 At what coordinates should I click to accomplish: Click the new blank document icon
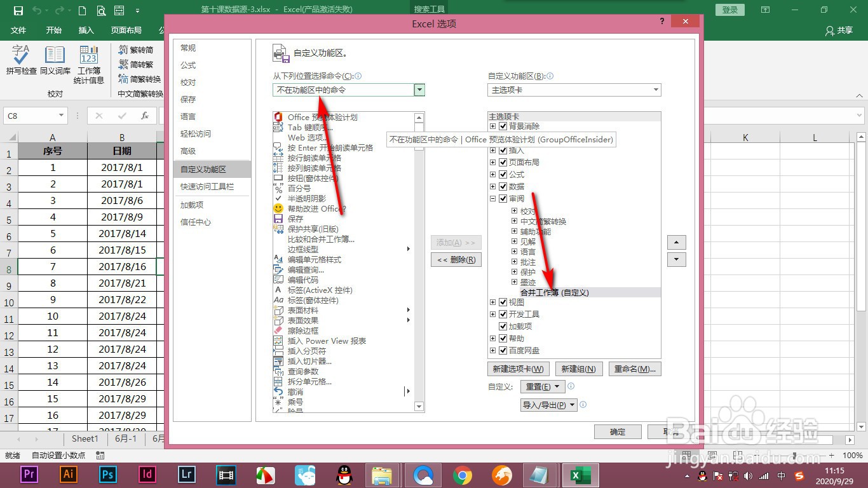point(82,10)
